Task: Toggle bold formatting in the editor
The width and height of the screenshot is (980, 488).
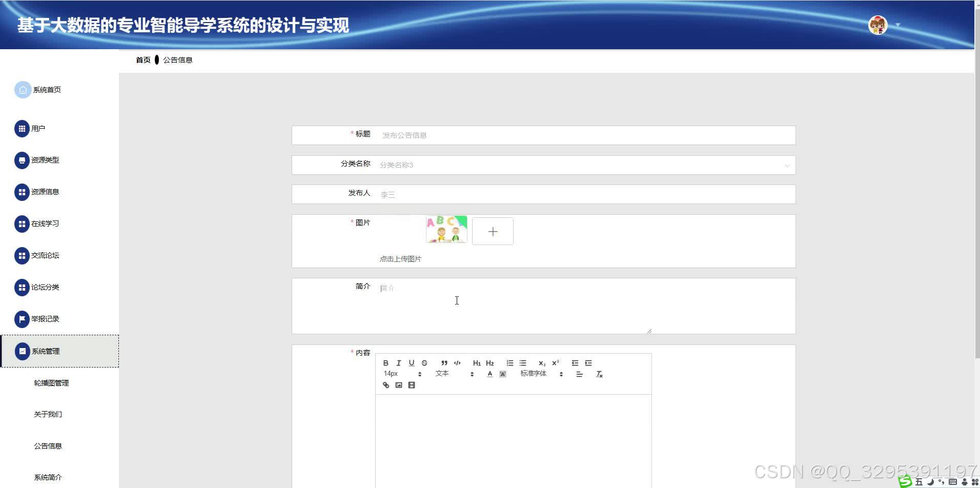Action: coord(386,363)
